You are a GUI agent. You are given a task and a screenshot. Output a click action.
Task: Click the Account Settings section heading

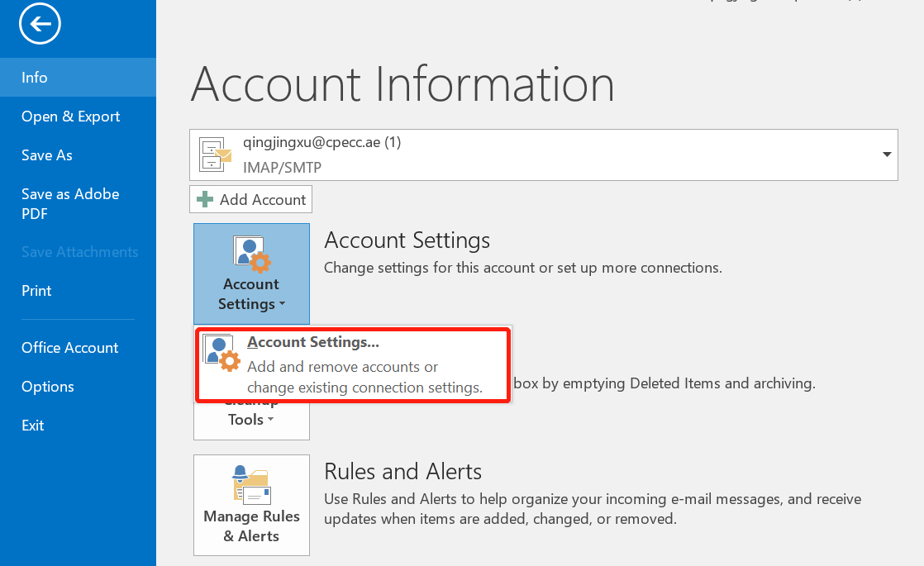pyautogui.click(x=407, y=240)
